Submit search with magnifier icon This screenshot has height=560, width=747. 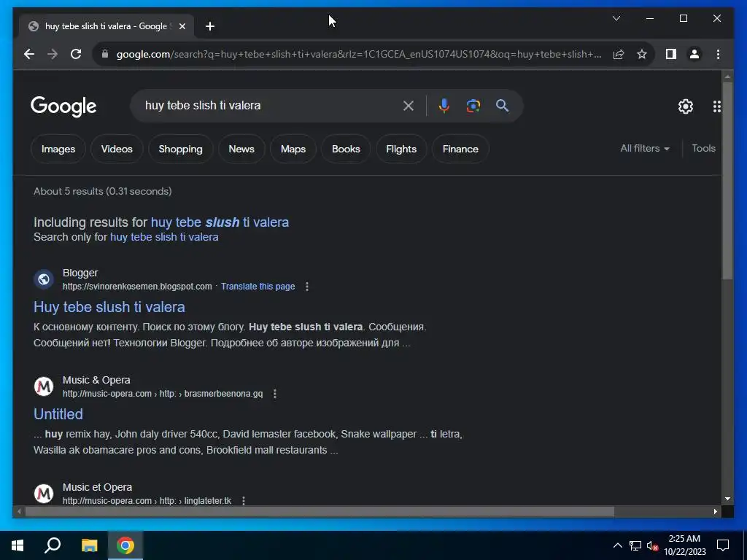point(502,106)
